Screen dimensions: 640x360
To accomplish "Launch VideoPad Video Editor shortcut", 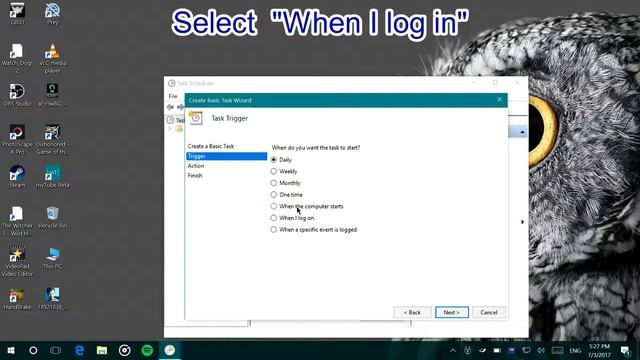I will click(17, 262).
